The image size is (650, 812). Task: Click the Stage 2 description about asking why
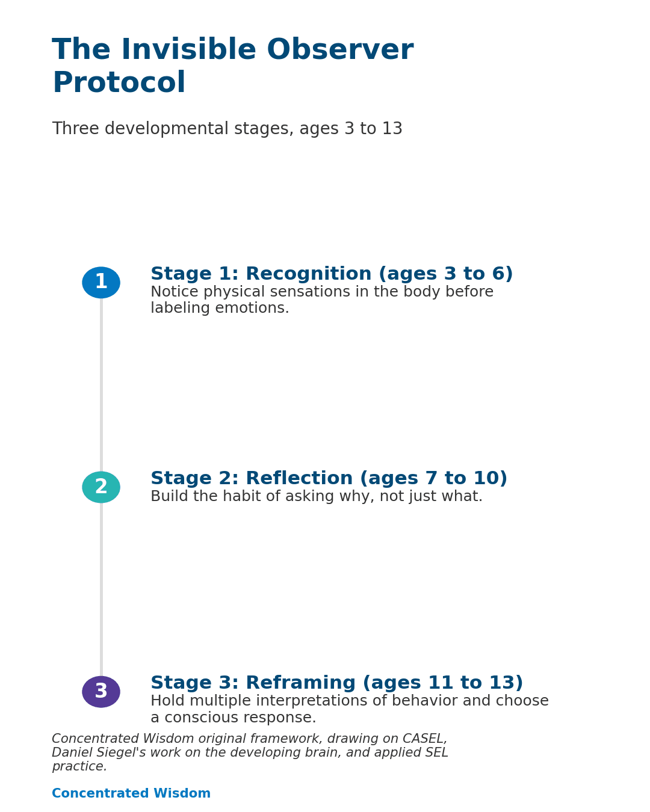coord(317,497)
